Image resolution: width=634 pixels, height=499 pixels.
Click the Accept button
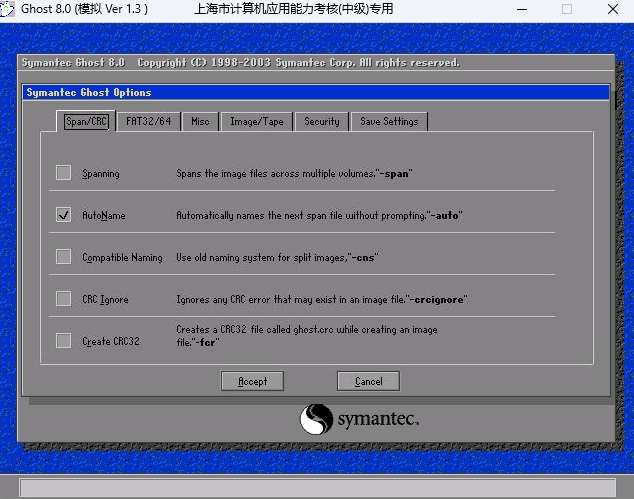point(252,381)
